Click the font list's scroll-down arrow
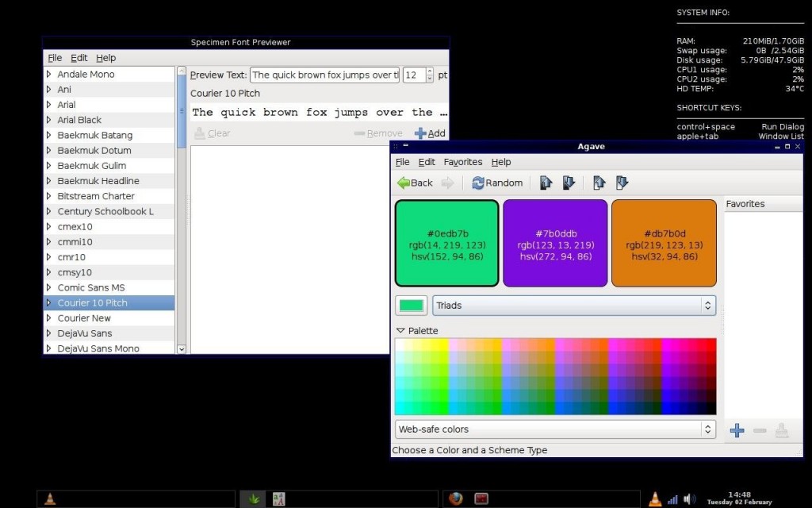812x508 pixels. tap(182, 349)
